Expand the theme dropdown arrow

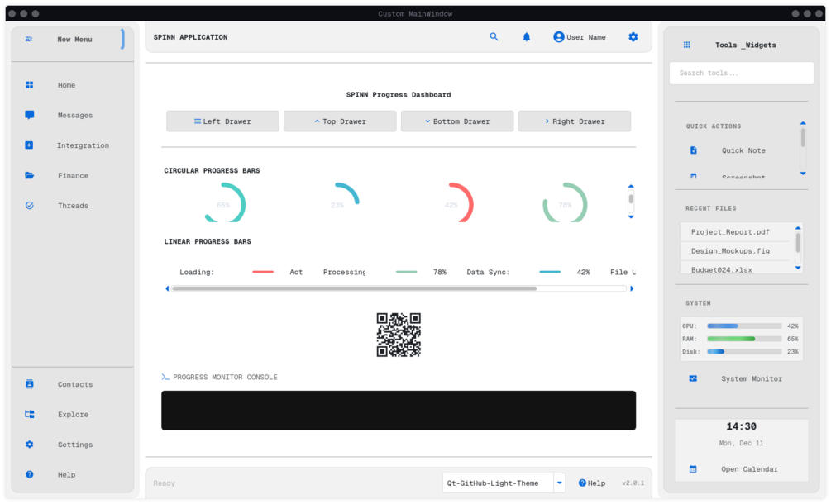point(559,483)
